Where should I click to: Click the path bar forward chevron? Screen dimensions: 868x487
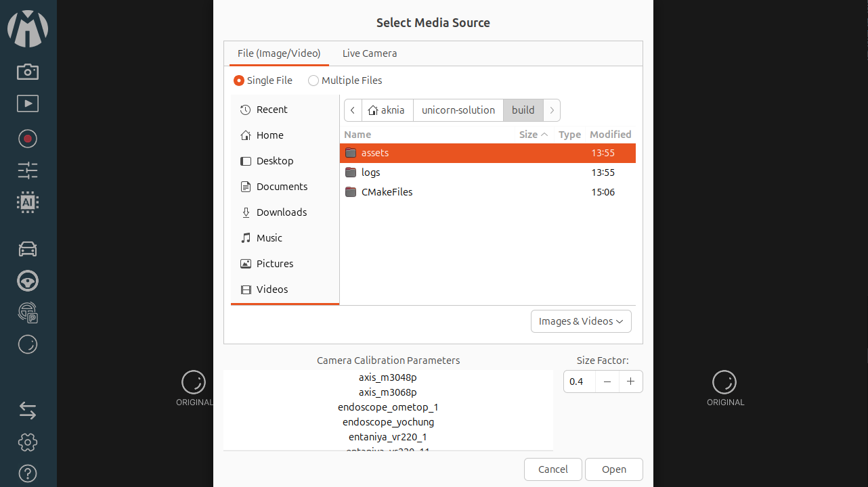[x=552, y=110]
